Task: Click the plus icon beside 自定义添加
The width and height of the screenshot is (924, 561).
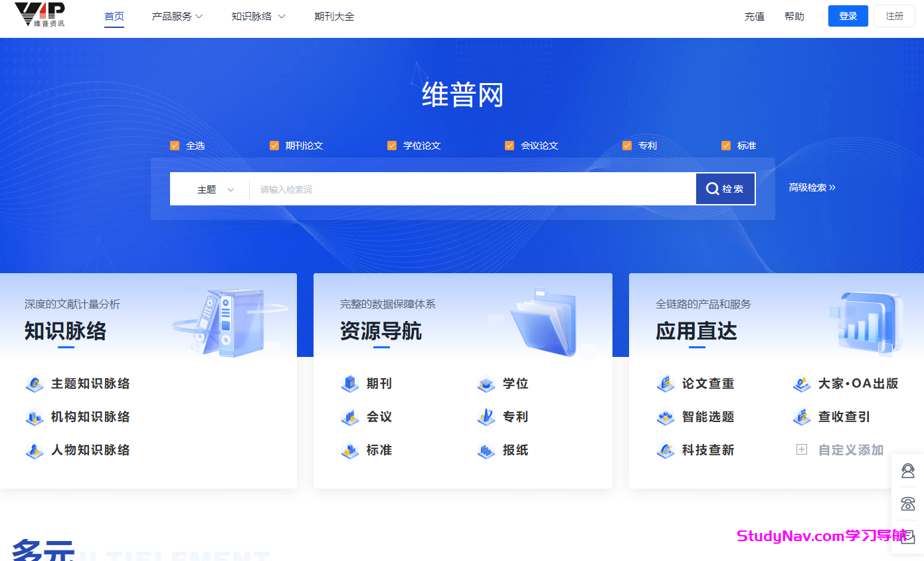Action: click(x=802, y=450)
